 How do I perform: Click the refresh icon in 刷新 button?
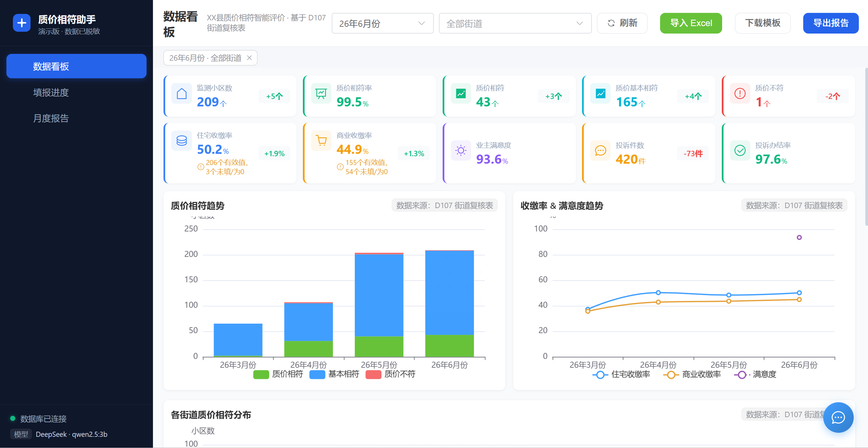(x=611, y=23)
